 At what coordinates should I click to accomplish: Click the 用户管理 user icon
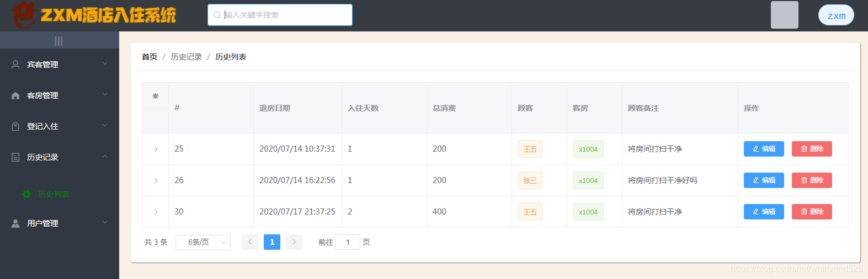[x=15, y=223]
